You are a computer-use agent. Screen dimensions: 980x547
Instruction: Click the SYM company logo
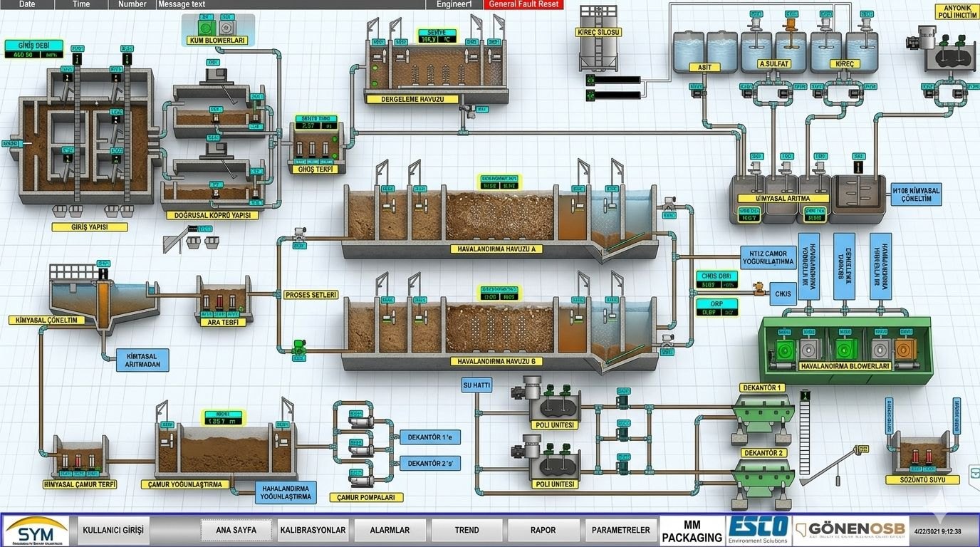pyautogui.click(x=36, y=530)
